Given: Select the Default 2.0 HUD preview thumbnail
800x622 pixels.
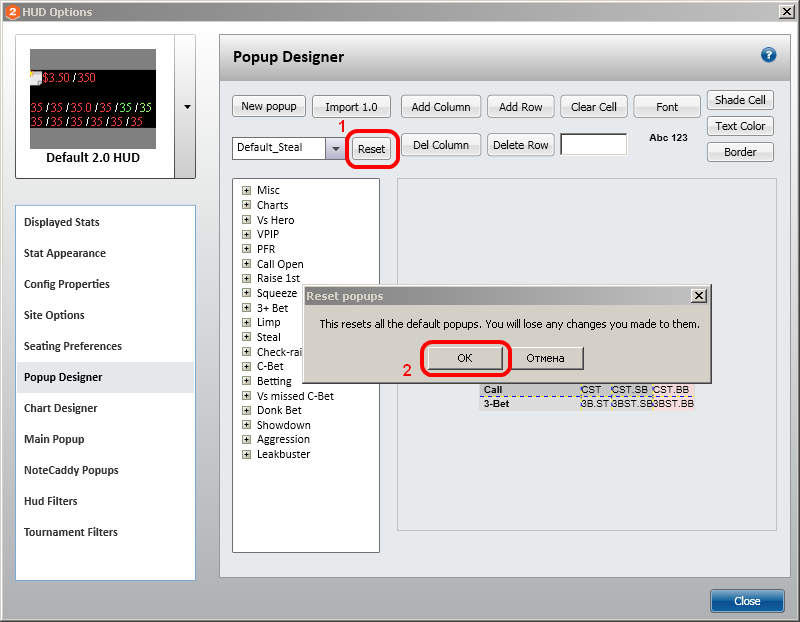Looking at the screenshot, I should (93, 98).
